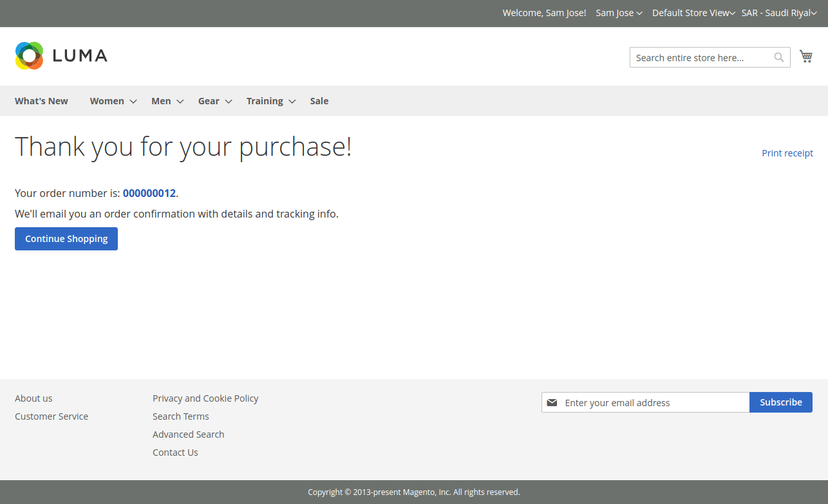Open the Customer Service footer link
Image resolution: width=828 pixels, height=504 pixels.
52,416
